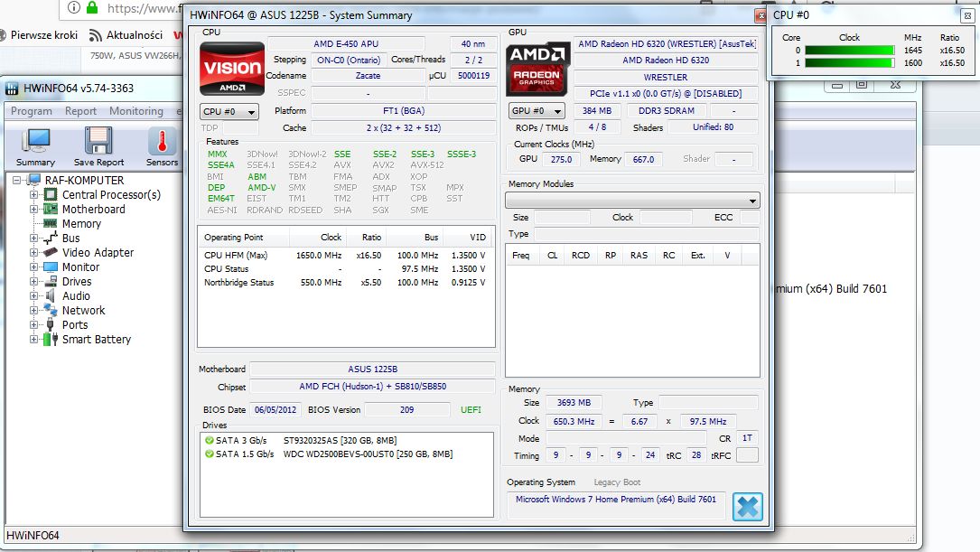Click the memory Size field 3693 MB

coord(574,403)
